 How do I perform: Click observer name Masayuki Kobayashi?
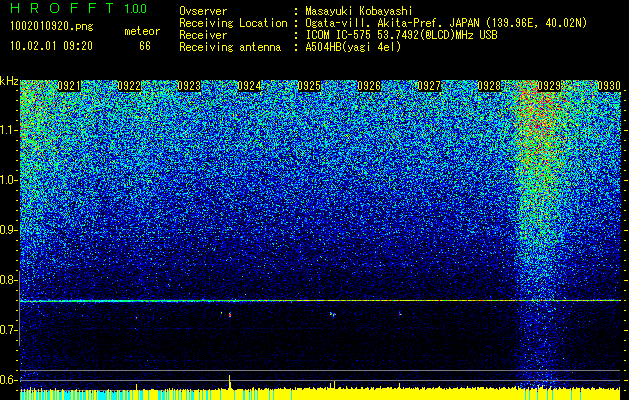(x=359, y=12)
